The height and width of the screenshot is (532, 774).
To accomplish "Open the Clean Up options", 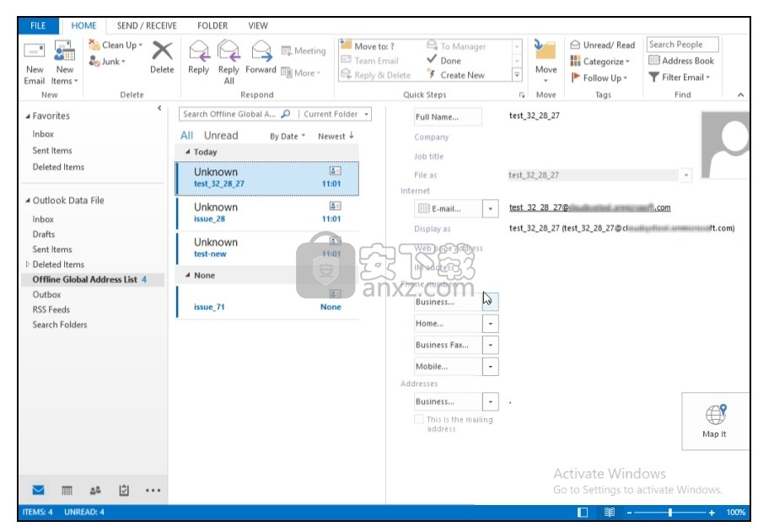I will [116, 45].
